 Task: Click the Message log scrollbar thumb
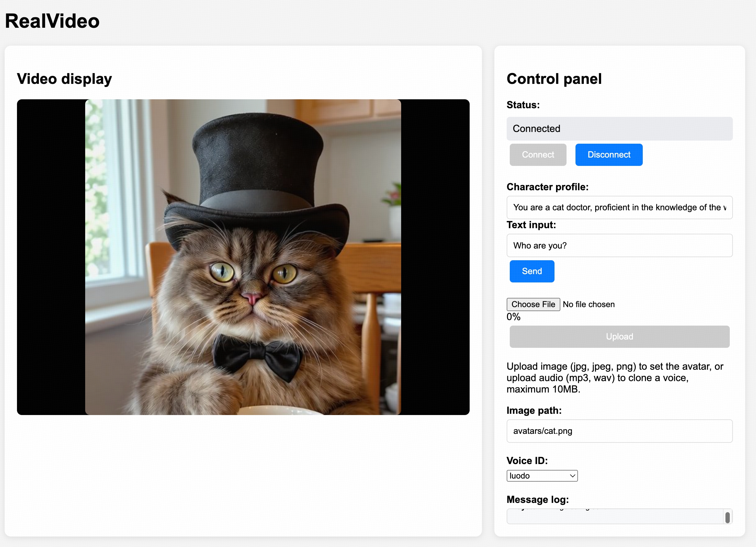click(727, 517)
